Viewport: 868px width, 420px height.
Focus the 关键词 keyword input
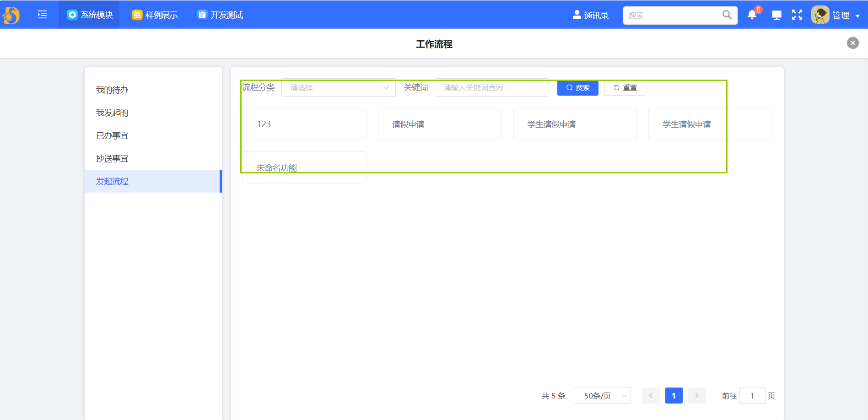pyautogui.click(x=492, y=87)
